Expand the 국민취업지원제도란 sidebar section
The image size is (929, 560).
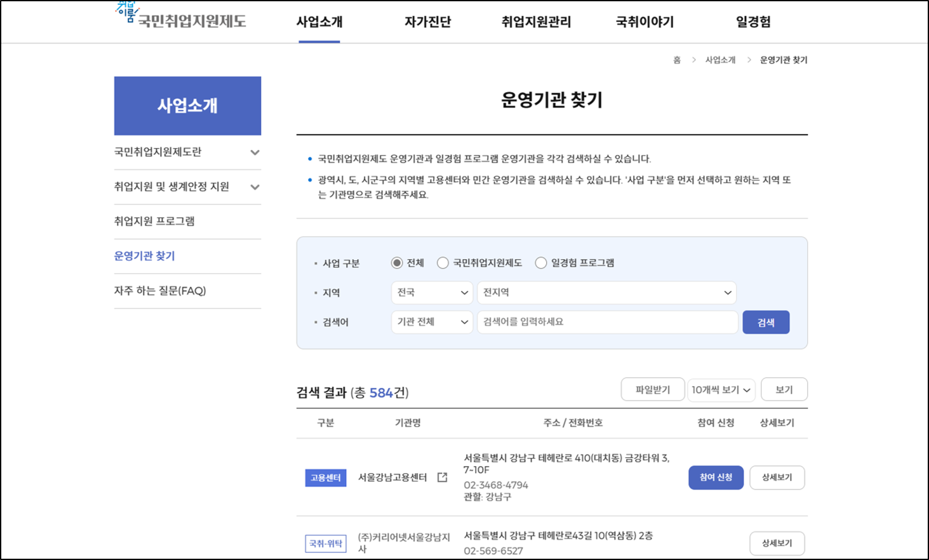[x=187, y=152]
